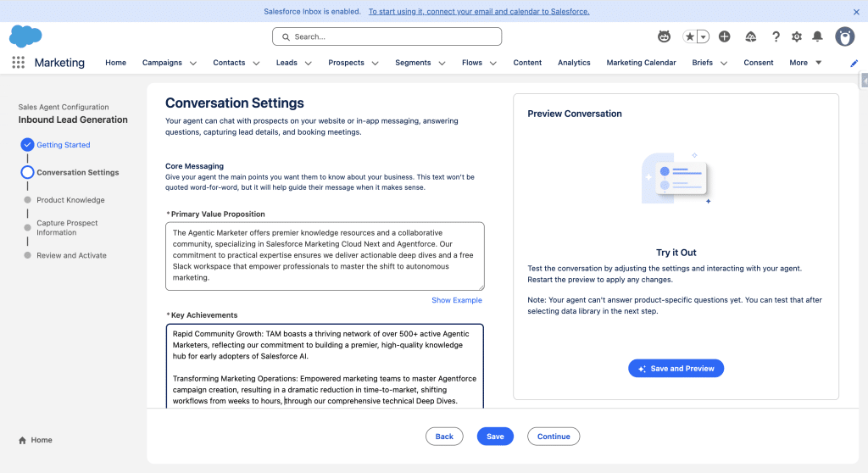Open the favorites list dropdown arrow

pyautogui.click(x=703, y=36)
